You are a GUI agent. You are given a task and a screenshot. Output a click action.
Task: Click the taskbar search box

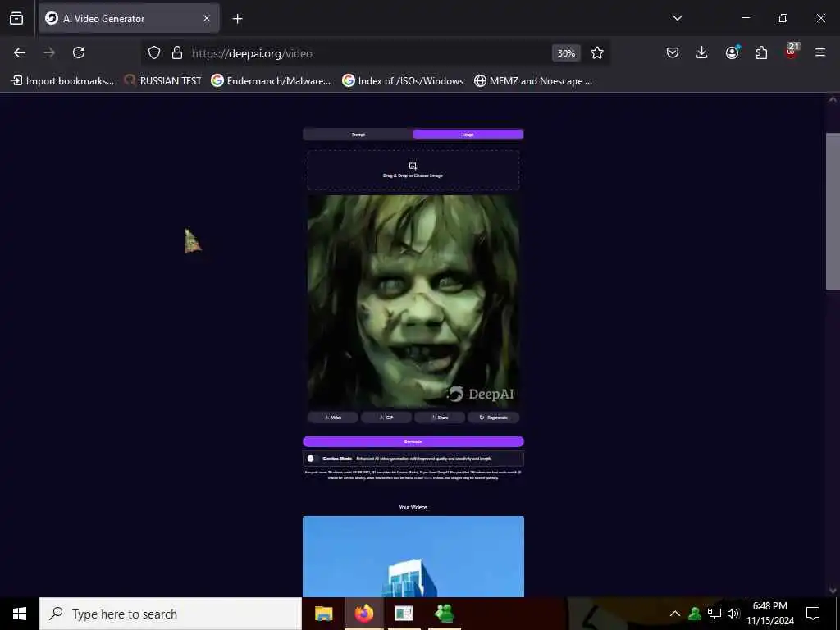171,614
